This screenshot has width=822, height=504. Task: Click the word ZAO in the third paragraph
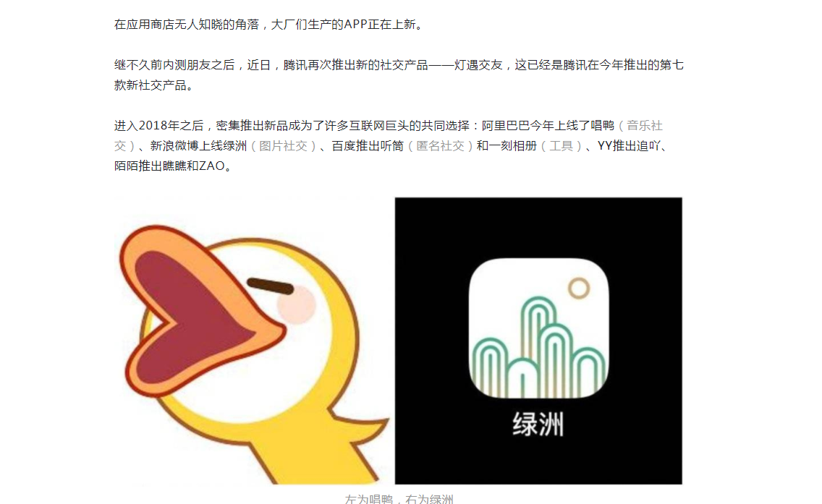[212, 166]
